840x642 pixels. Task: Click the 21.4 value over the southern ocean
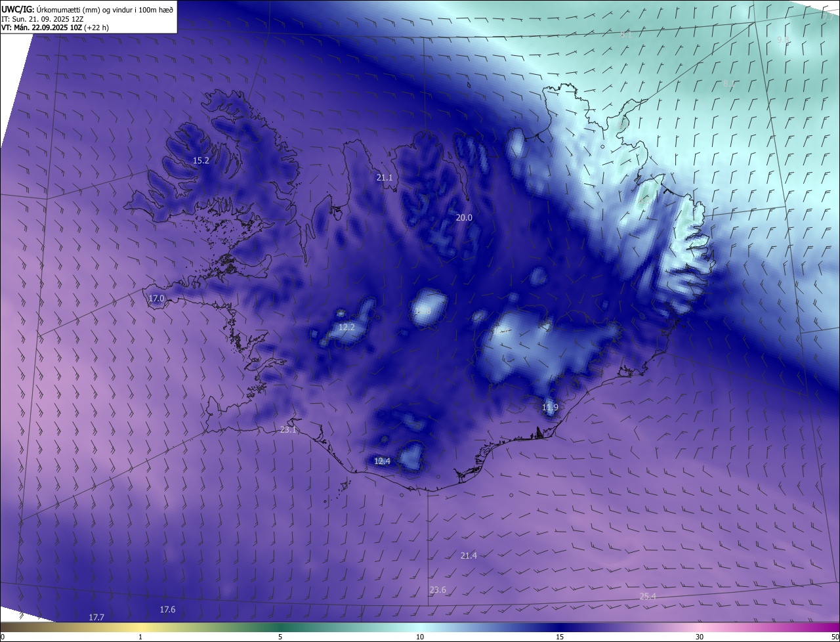pyautogui.click(x=469, y=556)
